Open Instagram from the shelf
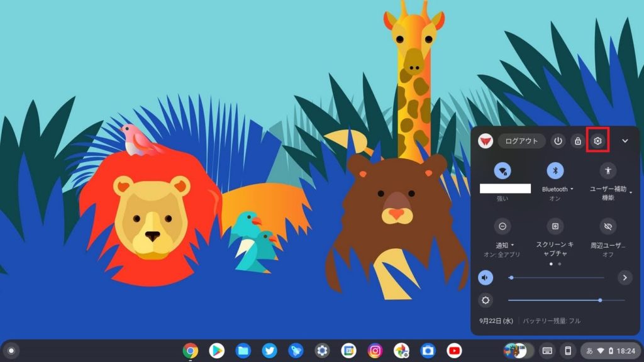Screen dimensions: 644x362 point(375,351)
